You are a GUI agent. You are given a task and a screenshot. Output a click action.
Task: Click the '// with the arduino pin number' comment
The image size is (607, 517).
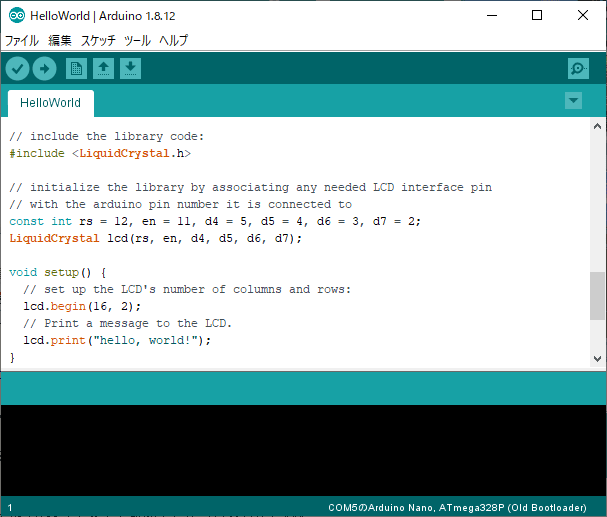181,205
